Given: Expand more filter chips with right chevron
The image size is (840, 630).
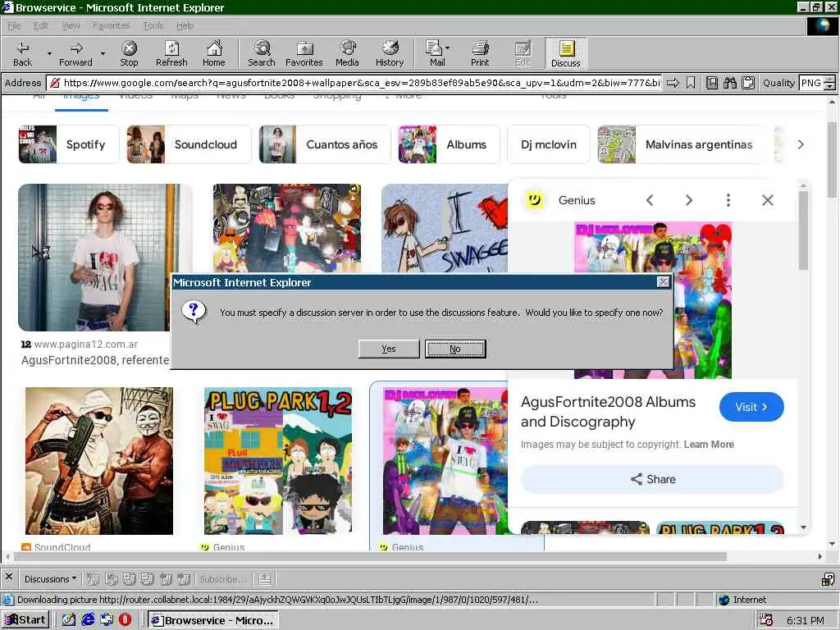Looking at the screenshot, I should click(x=801, y=144).
